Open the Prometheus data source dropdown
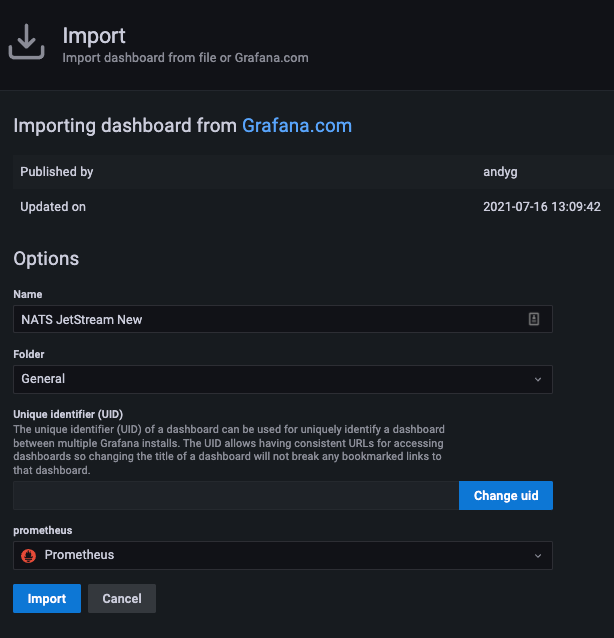Screen dimensions: 614x638 pyautogui.click(x=283, y=555)
